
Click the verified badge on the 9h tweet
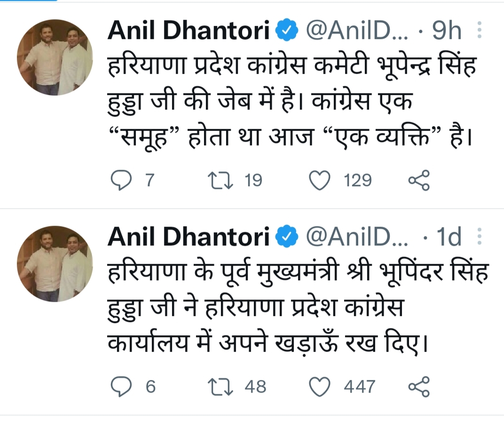[287, 31]
